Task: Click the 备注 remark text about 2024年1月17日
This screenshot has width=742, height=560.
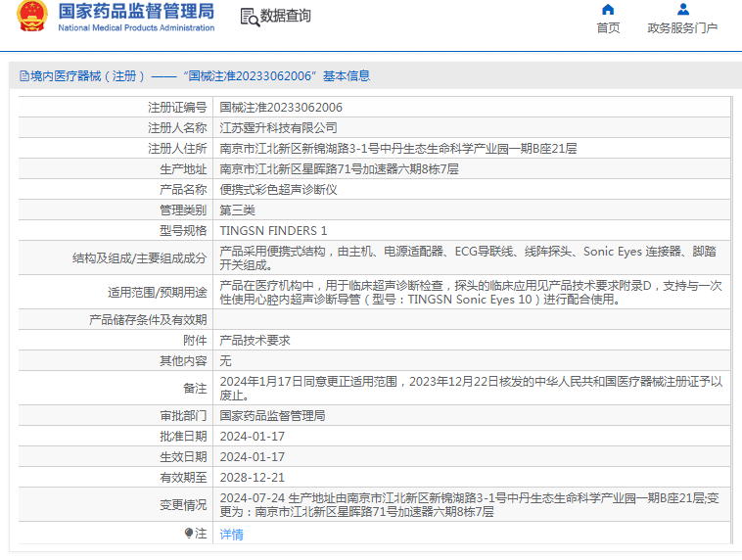Action: coord(471,388)
